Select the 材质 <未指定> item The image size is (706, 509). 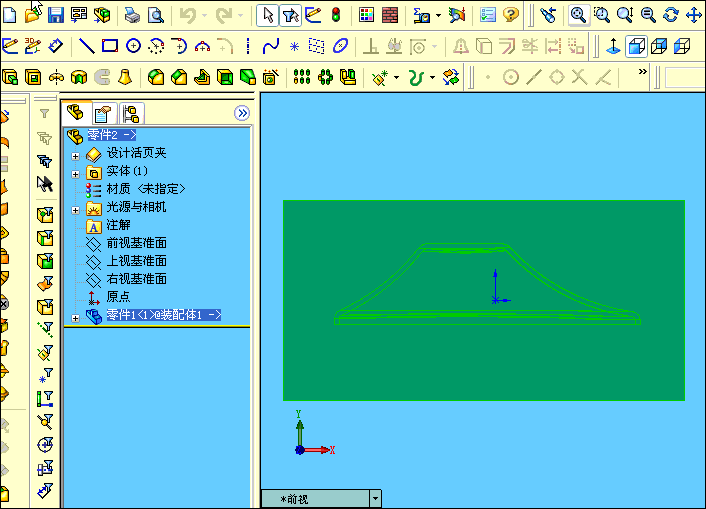pos(145,189)
